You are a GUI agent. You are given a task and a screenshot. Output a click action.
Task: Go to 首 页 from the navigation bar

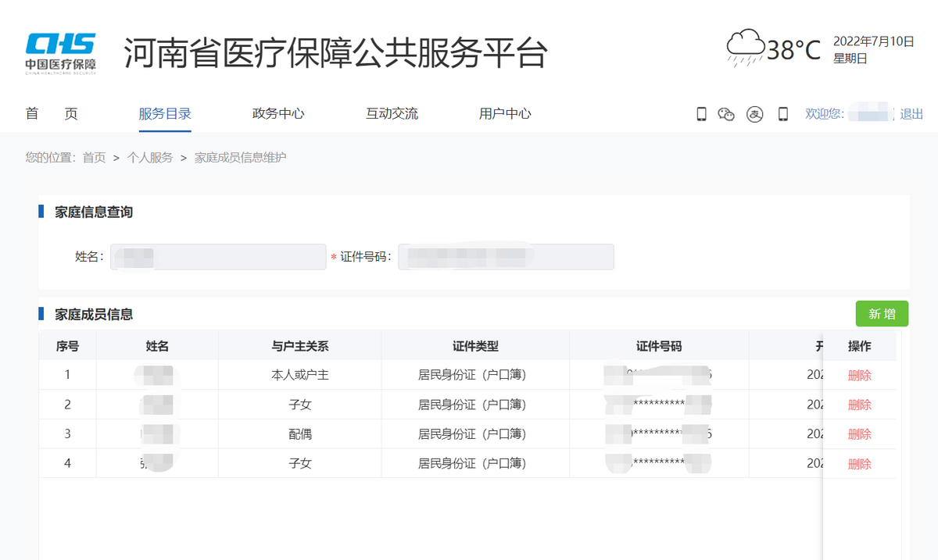pyautogui.click(x=51, y=113)
